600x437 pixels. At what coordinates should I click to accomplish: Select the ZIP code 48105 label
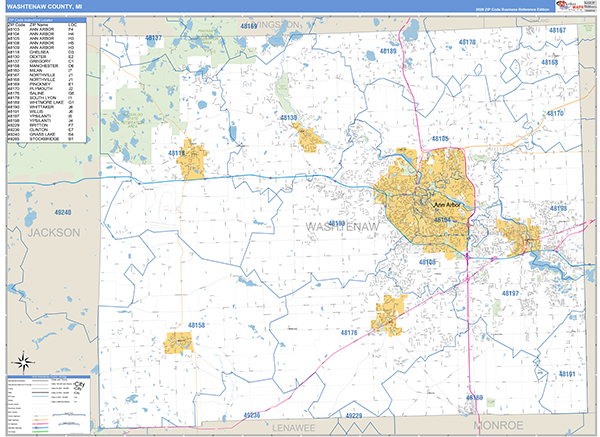coord(441,139)
